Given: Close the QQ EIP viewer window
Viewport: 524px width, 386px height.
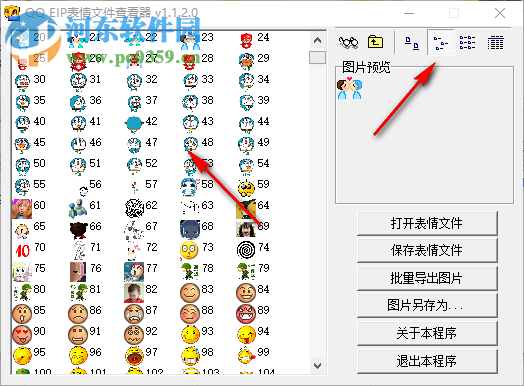Looking at the screenshot, I should pos(500,13).
